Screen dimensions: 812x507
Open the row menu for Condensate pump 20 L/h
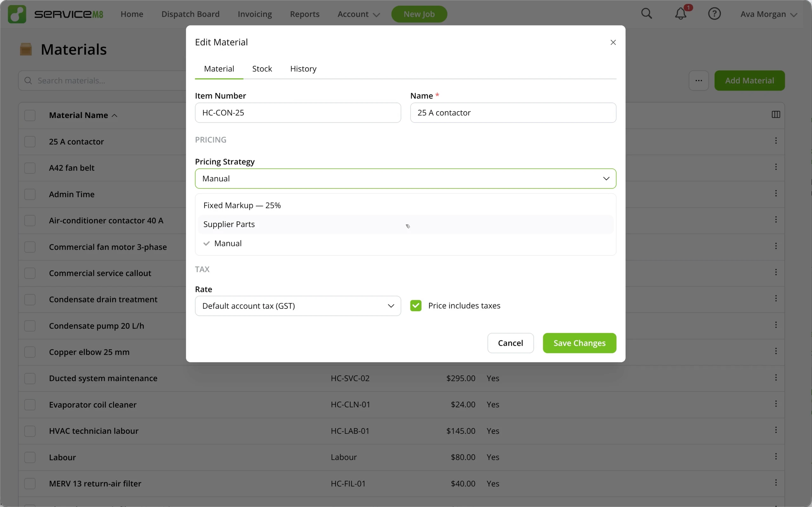point(776,325)
